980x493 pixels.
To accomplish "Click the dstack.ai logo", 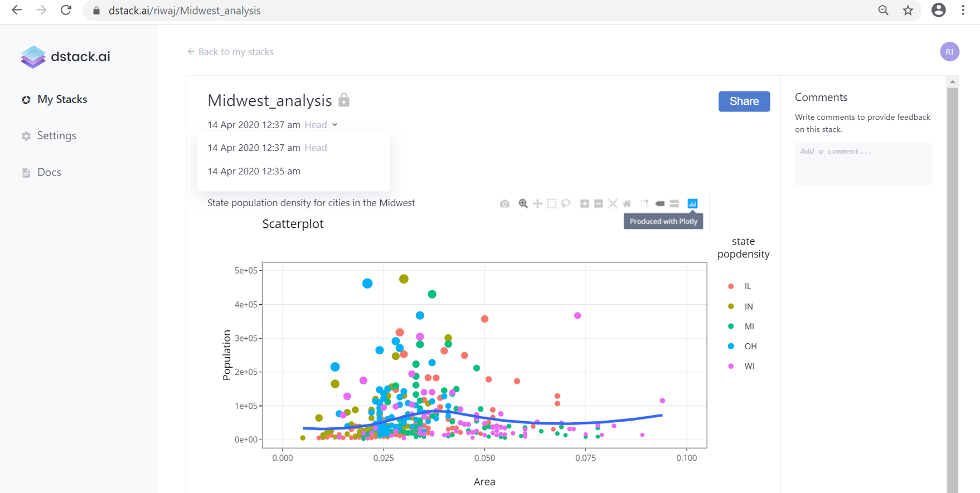I will 65,57.
